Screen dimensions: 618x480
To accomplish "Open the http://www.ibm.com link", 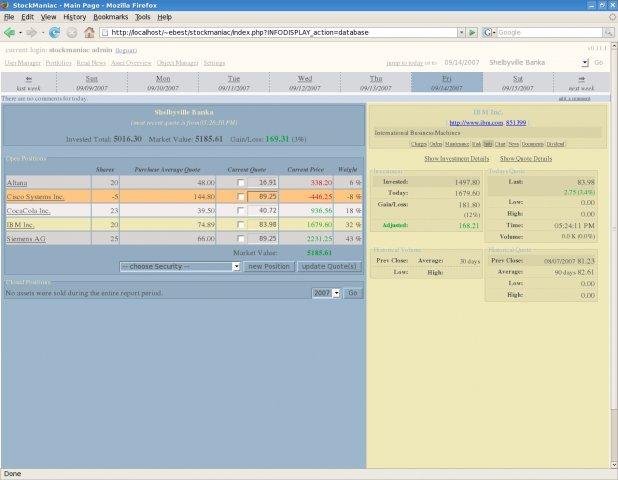I will pyautogui.click(x=476, y=123).
